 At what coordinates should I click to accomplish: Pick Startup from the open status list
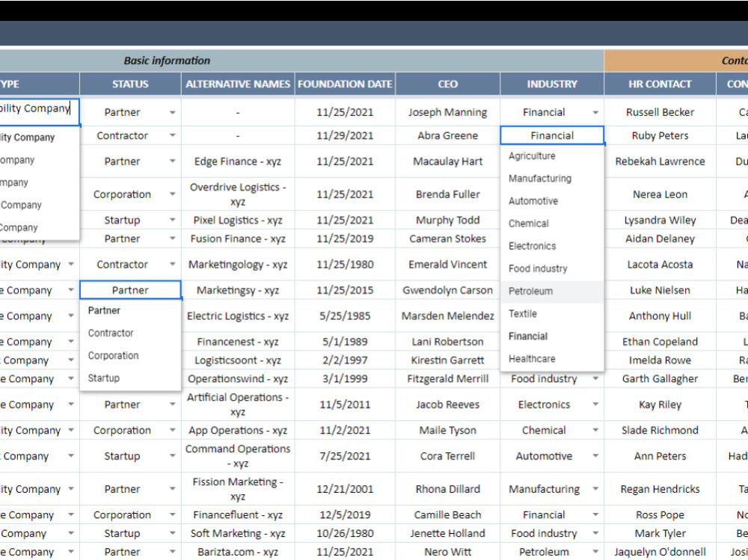130,378
